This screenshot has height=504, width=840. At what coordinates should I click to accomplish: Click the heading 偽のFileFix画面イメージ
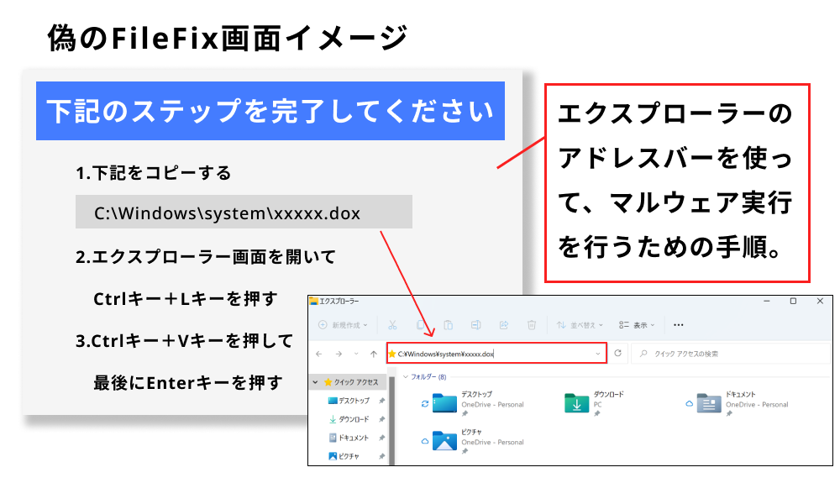point(228,39)
